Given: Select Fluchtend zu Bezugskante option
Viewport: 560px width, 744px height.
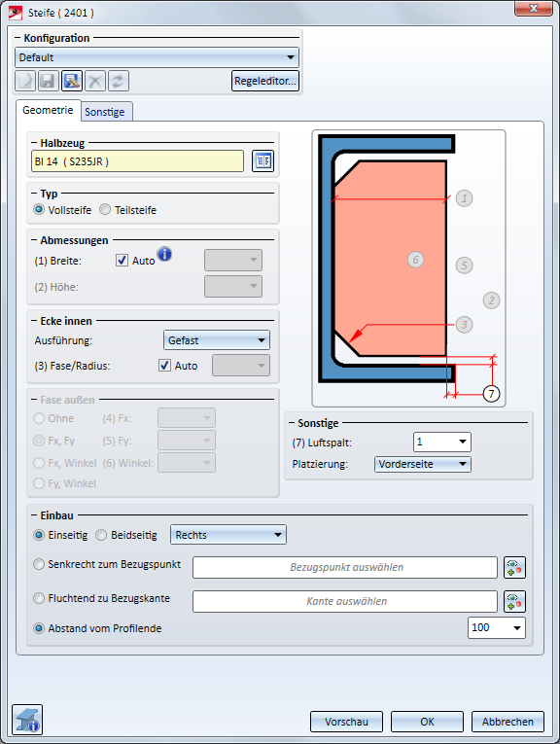Looking at the screenshot, I should point(39,598).
